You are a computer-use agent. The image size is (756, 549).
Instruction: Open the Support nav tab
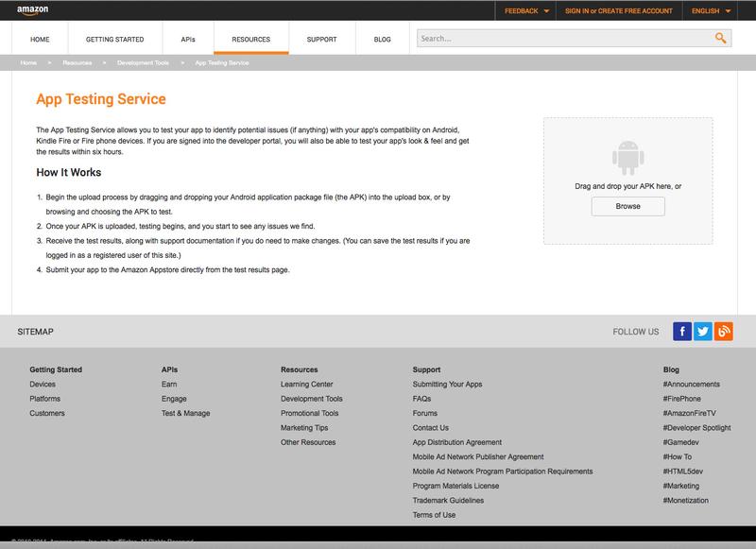click(321, 39)
